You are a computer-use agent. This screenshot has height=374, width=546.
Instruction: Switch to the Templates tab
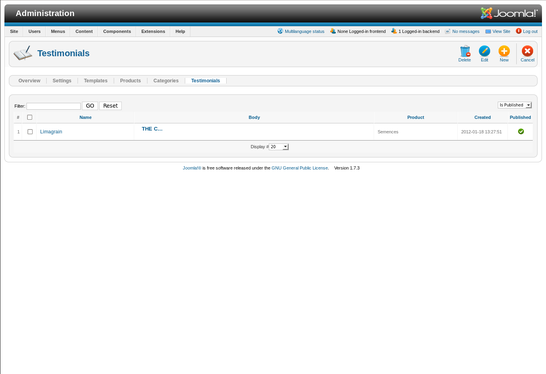(x=95, y=80)
